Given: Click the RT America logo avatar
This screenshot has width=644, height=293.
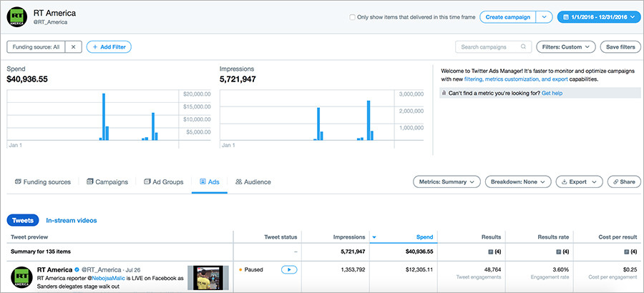Looking at the screenshot, I should (17, 17).
